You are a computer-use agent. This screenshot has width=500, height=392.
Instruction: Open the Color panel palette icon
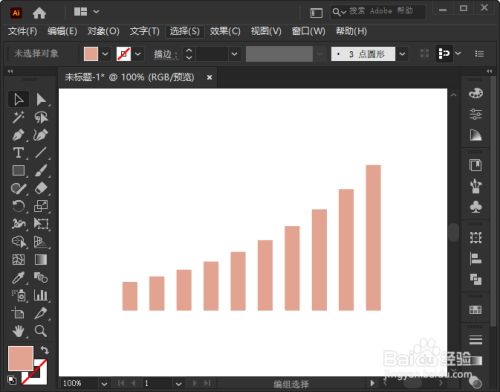476,93
